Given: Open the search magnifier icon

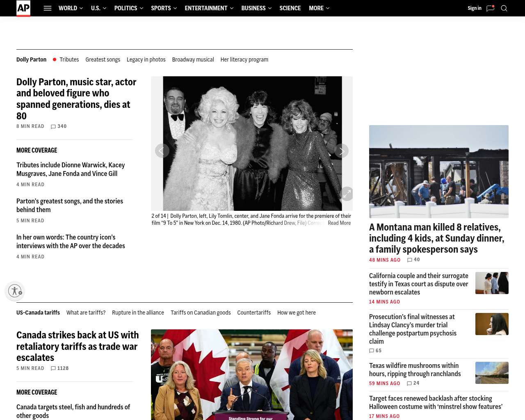Looking at the screenshot, I should (504, 8).
